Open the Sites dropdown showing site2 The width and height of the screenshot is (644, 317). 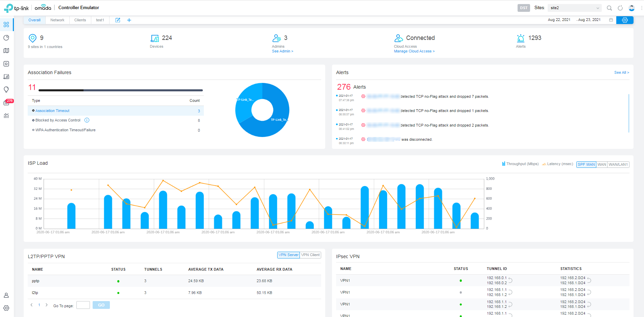(x=574, y=8)
